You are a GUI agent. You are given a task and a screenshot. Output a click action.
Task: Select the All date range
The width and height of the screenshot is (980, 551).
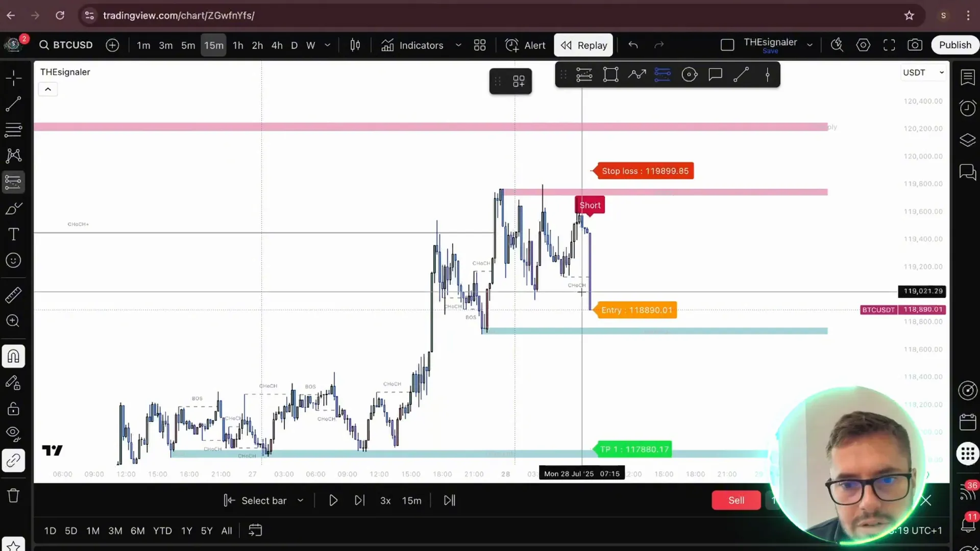point(227,531)
